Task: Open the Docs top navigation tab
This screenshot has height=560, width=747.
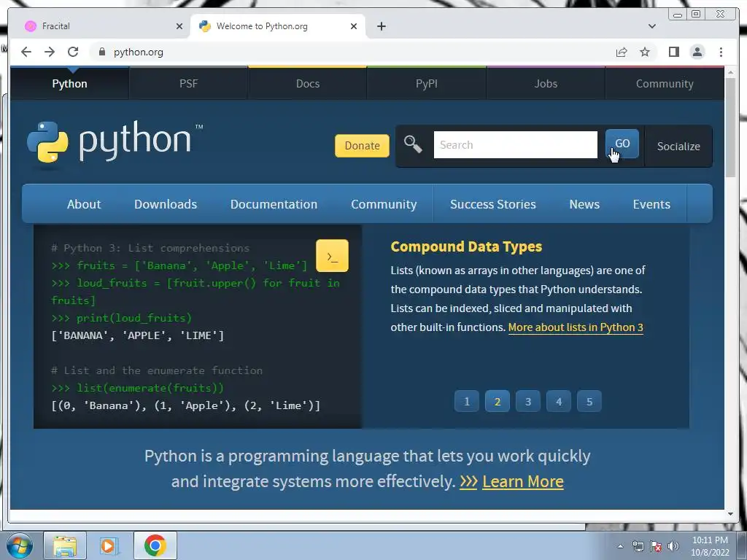Action: [x=308, y=84]
